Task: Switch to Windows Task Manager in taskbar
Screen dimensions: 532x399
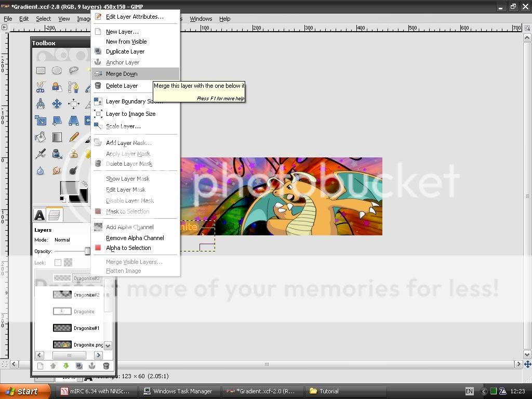Action: pyautogui.click(x=179, y=391)
